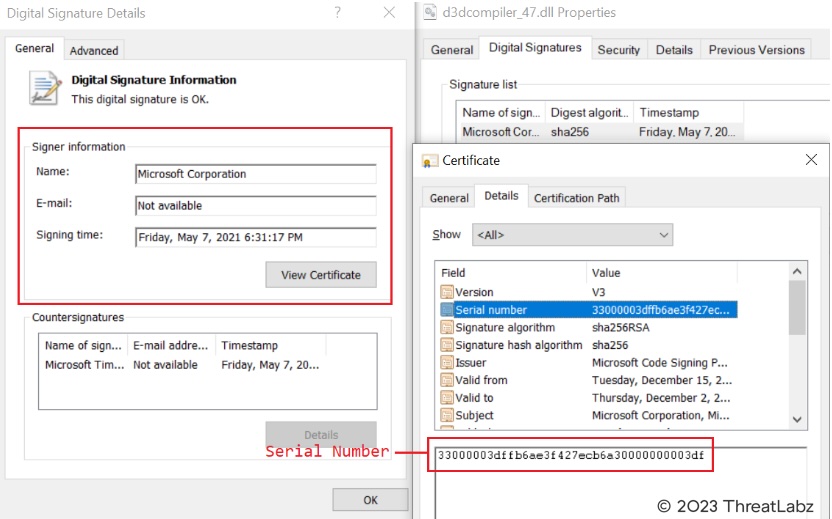This screenshot has height=519, width=832.
Task: Open the Show <All> dropdown
Action: 572,235
